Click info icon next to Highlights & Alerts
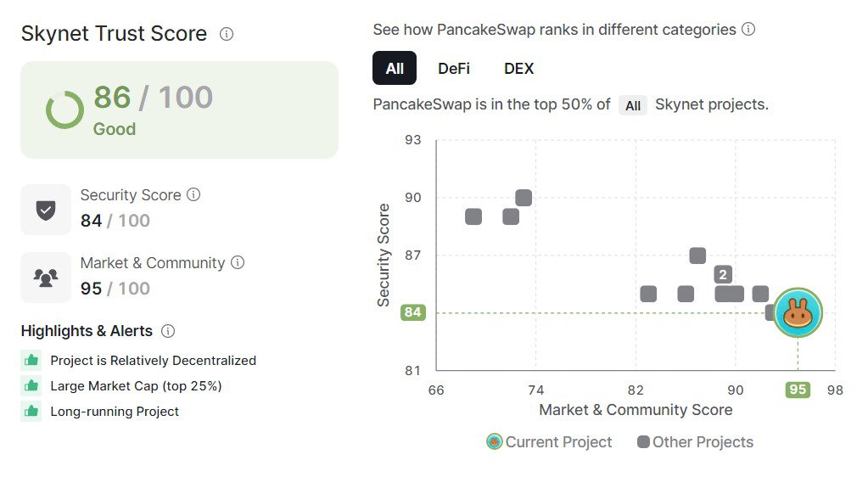 tap(168, 331)
